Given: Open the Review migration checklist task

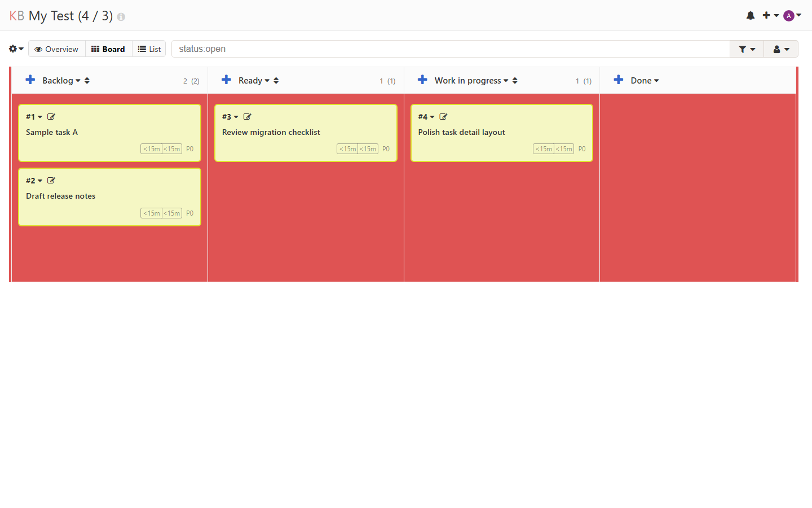Looking at the screenshot, I should pos(271,132).
